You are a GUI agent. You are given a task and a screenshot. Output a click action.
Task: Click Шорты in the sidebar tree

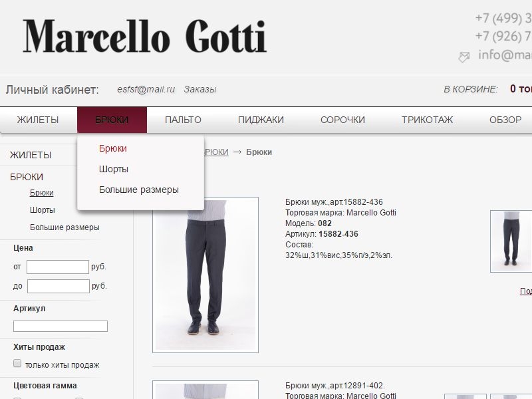43,210
